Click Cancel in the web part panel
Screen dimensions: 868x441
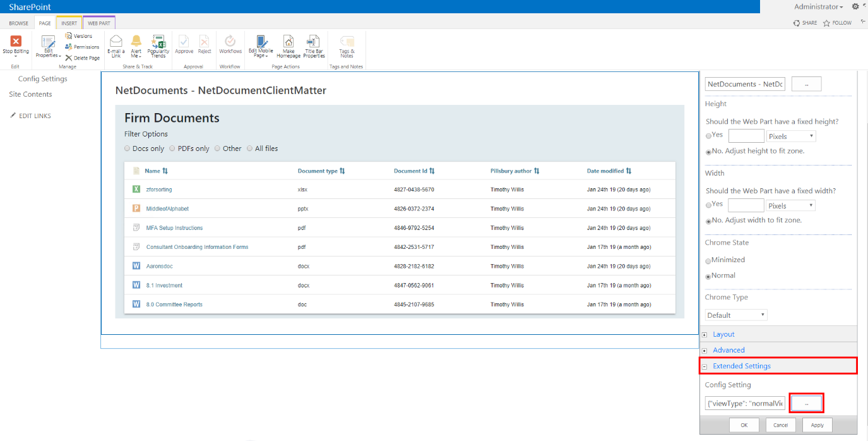point(781,425)
